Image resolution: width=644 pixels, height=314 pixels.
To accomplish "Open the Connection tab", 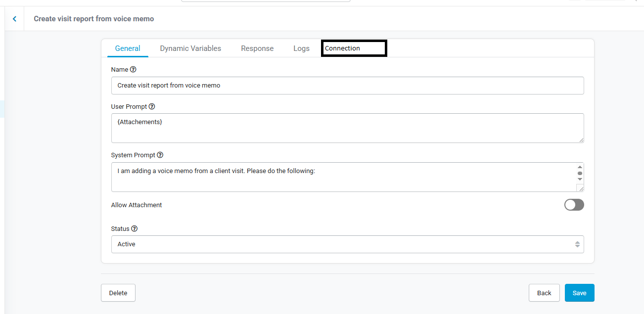I will click(x=354, y=48).
